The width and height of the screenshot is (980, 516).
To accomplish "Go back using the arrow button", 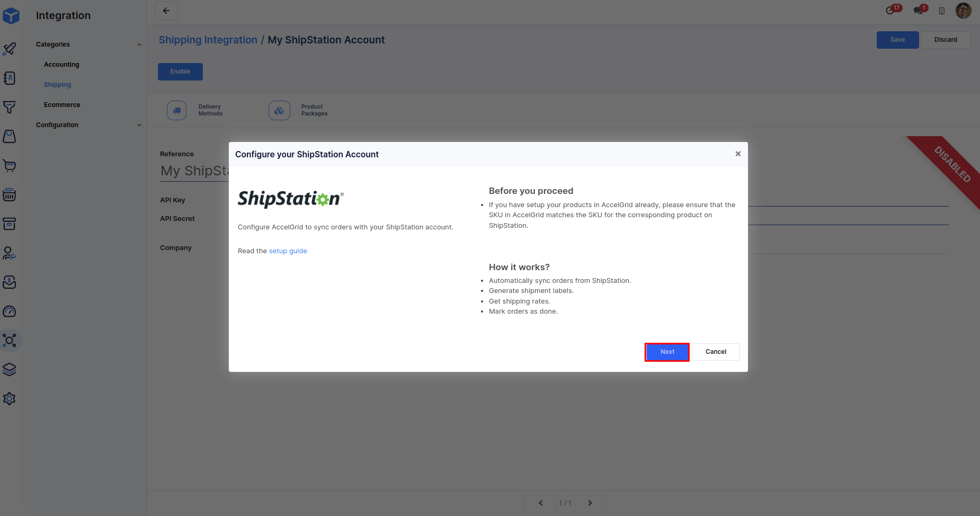I will click(x=166, y=11).
